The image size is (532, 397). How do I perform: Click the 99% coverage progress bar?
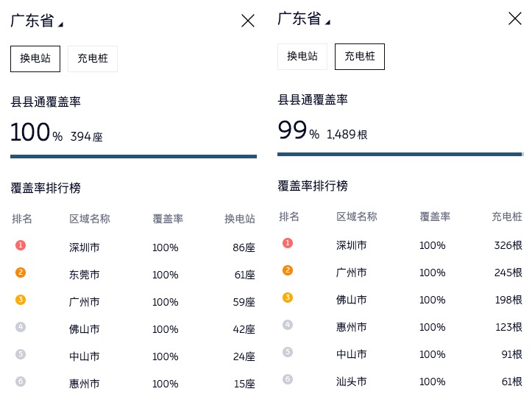click(x=400, y=154)
